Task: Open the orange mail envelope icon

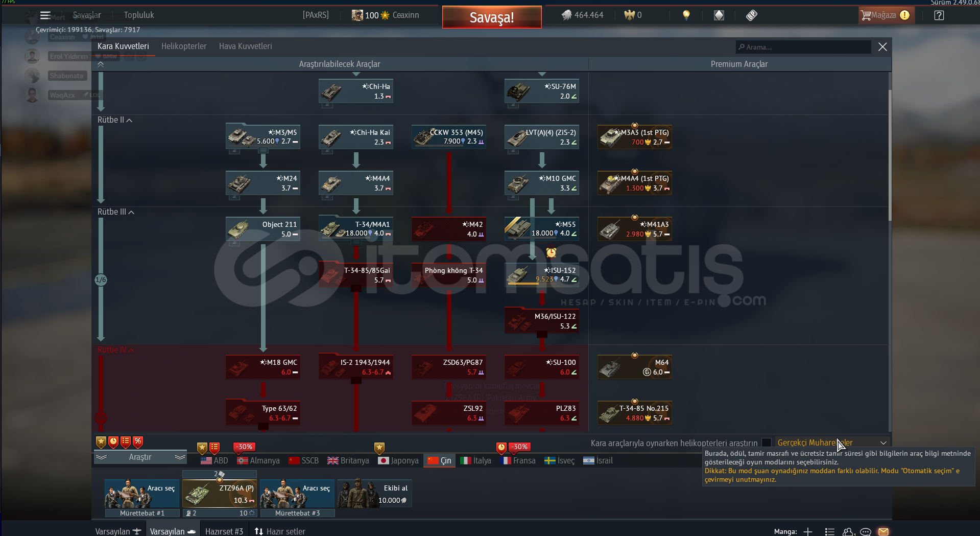Action: coord(883,532)
